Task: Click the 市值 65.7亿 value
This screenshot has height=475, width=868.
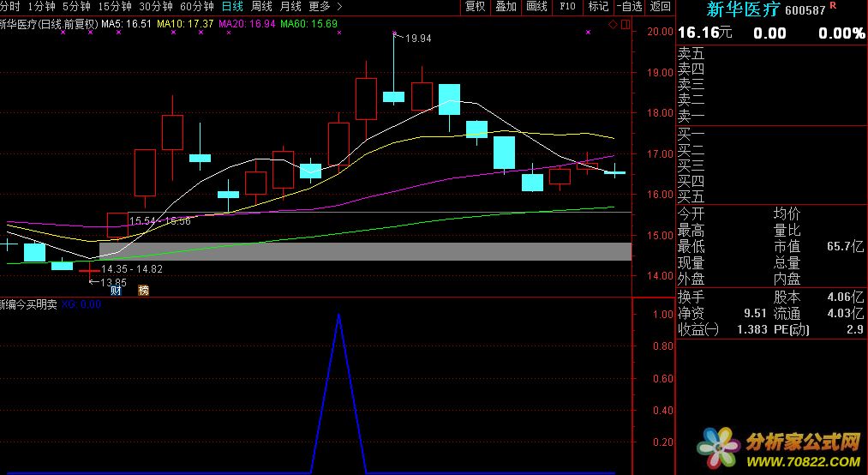Action: tap(846, 246)
